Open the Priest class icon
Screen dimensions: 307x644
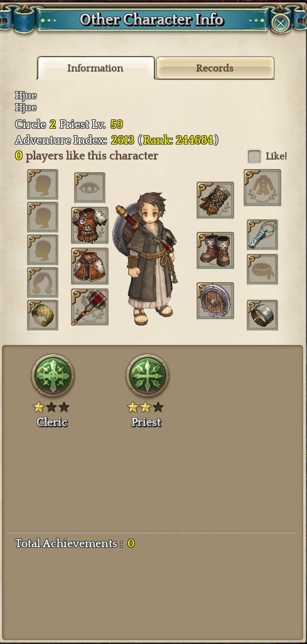(x=147, y=375)
